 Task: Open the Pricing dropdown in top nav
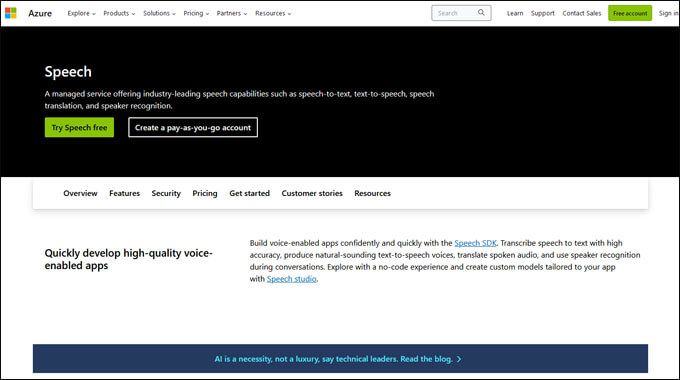(196, 13)
